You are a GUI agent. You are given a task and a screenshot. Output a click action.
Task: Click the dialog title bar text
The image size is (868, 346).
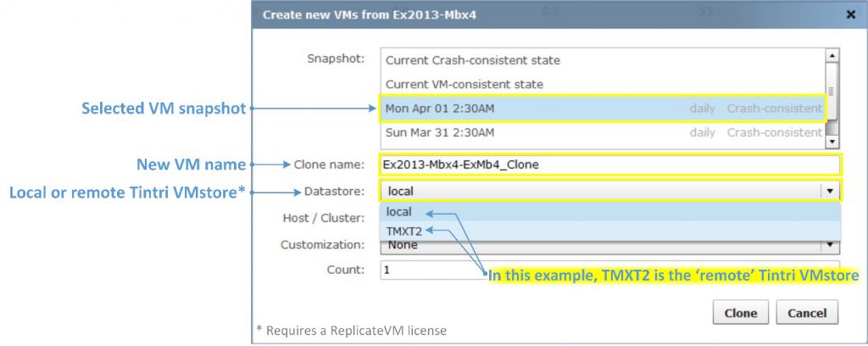[337, 14]
